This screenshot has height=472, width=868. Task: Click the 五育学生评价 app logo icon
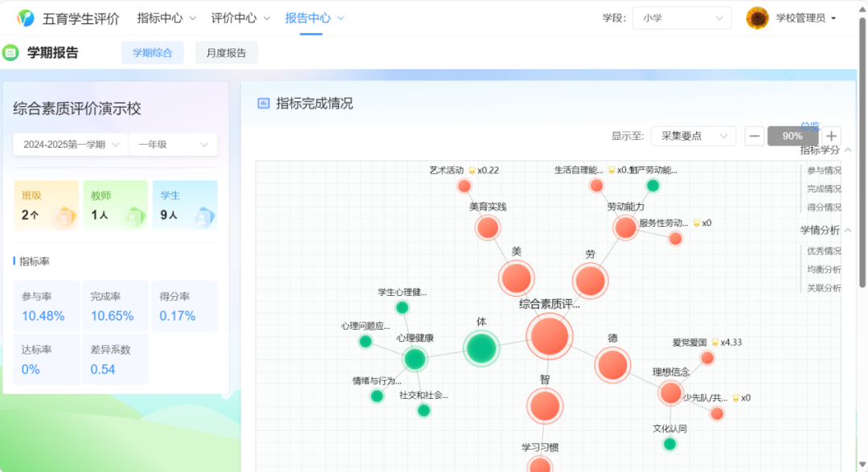point(25,18)
